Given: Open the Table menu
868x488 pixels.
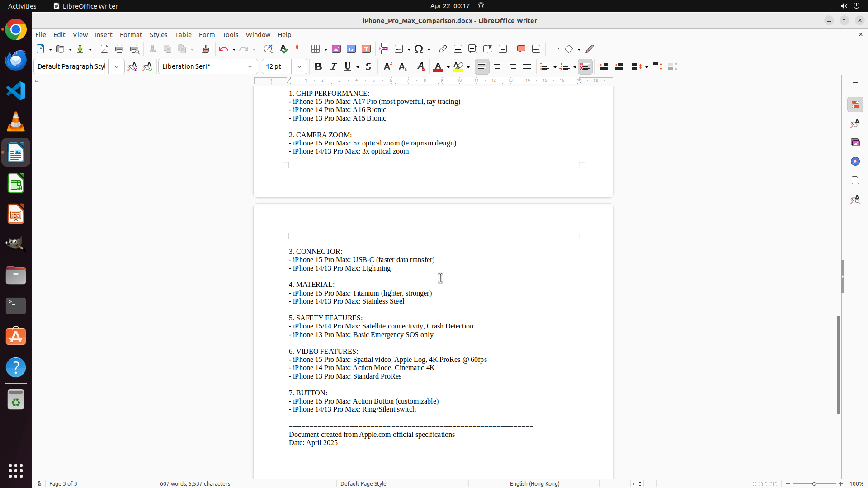Looking at the screenshot, I should [183, 35].
